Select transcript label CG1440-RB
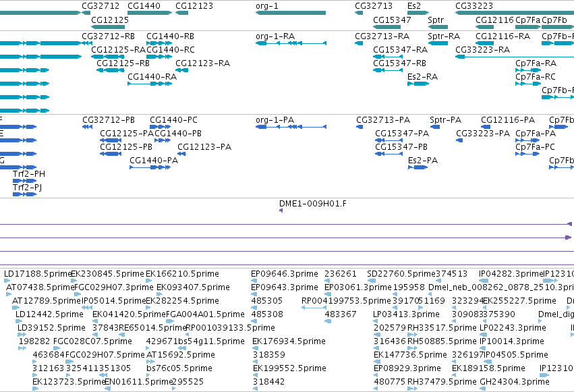Screen dimensions: 574x392 [x=170, y=36]
